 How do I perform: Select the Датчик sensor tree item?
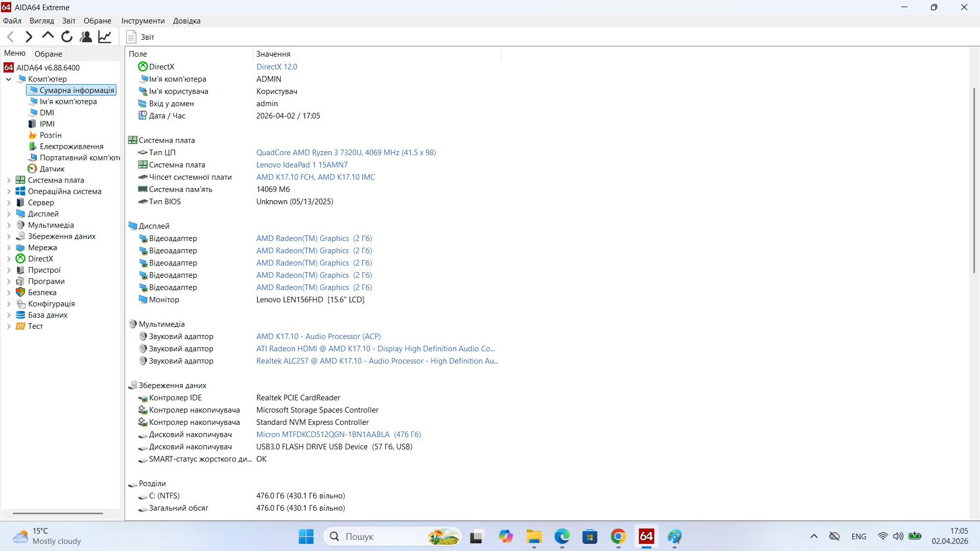pyautogui.click(x=52, y=169)
